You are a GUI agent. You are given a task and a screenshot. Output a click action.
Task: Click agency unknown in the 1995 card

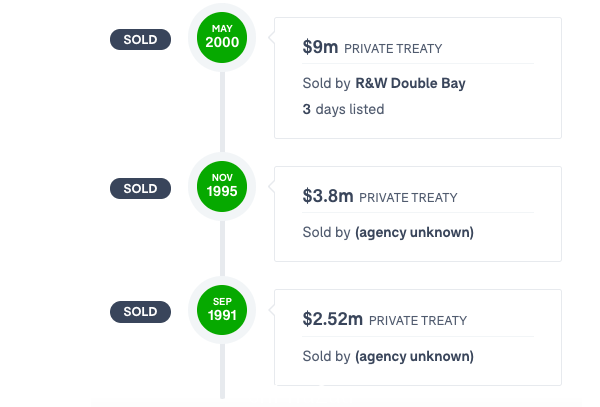point(414,233)
